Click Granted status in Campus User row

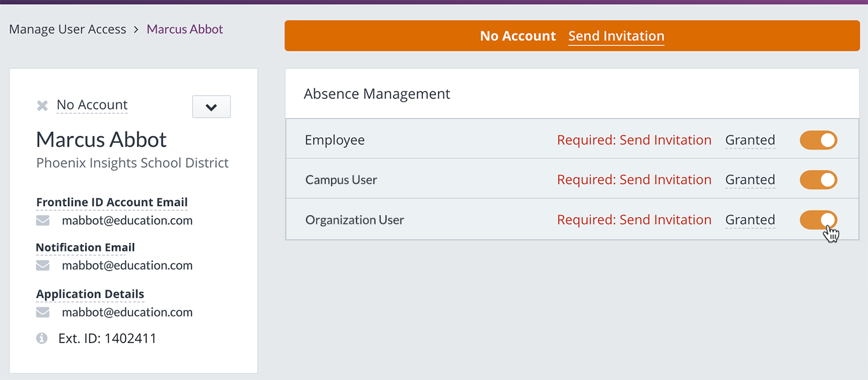750,180
